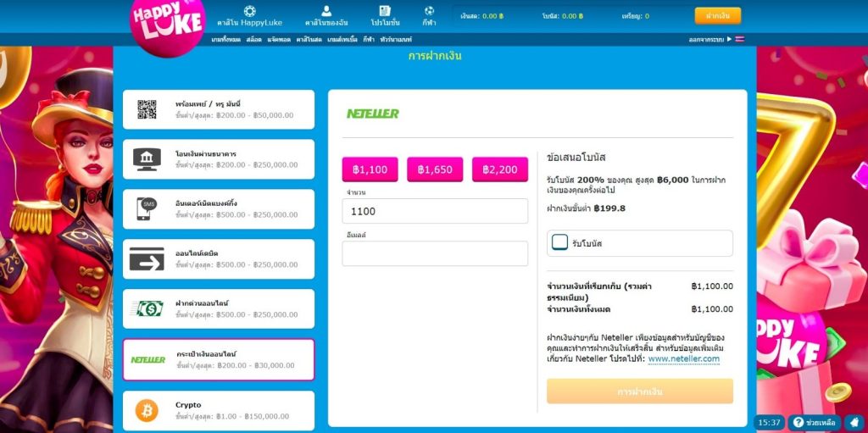The height and width of the screenshot is (433, 868).
Task: Choose the ฿1,650 preset amount
Action: 435,169
